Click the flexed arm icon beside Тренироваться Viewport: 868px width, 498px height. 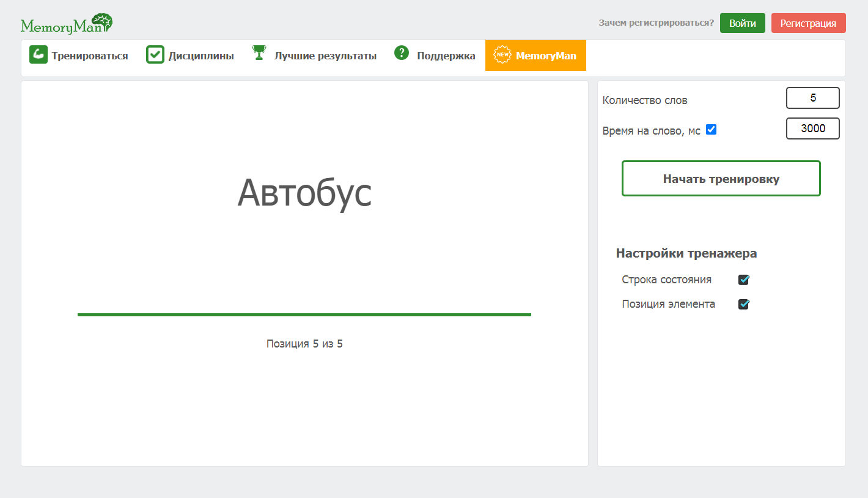[39, 54]
